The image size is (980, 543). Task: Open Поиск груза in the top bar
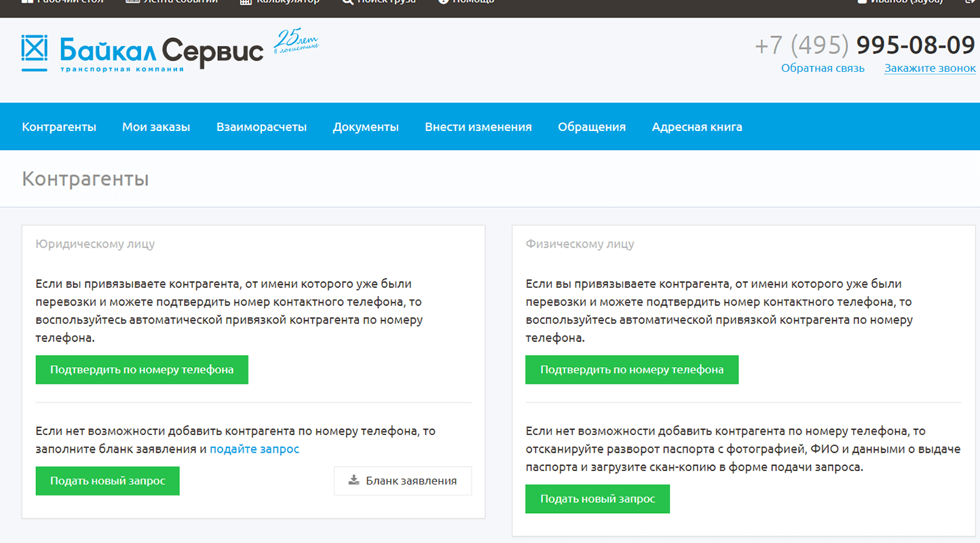[x=379, y=2]
